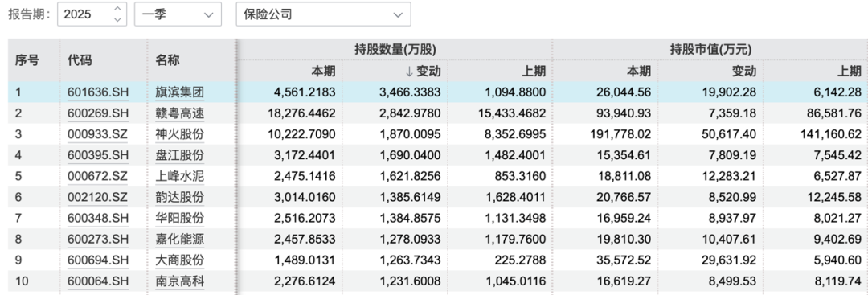The image size is (868, 295).
Task: Open stock code 000672.SZ
Action: tap(97, 177)
